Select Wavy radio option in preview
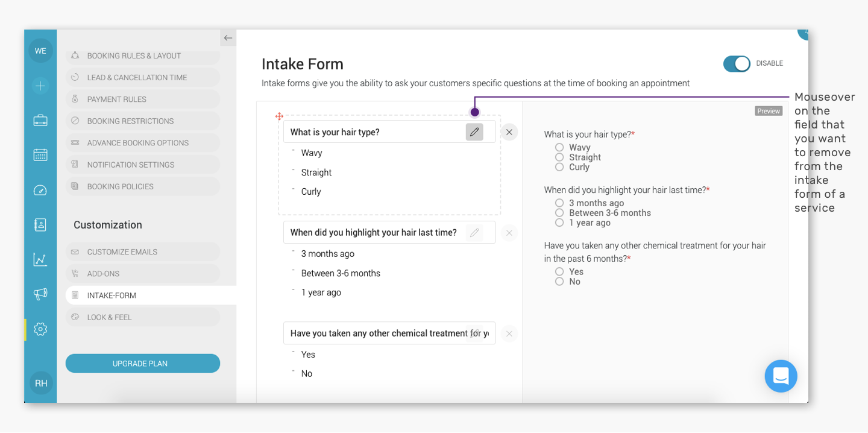This screenshot has height=433, width=868. click(x=559, y=147)
